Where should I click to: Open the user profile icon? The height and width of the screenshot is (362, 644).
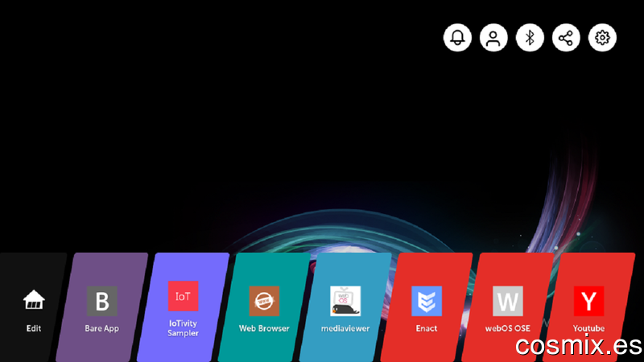pyautogui.click(x=493, y=38)
